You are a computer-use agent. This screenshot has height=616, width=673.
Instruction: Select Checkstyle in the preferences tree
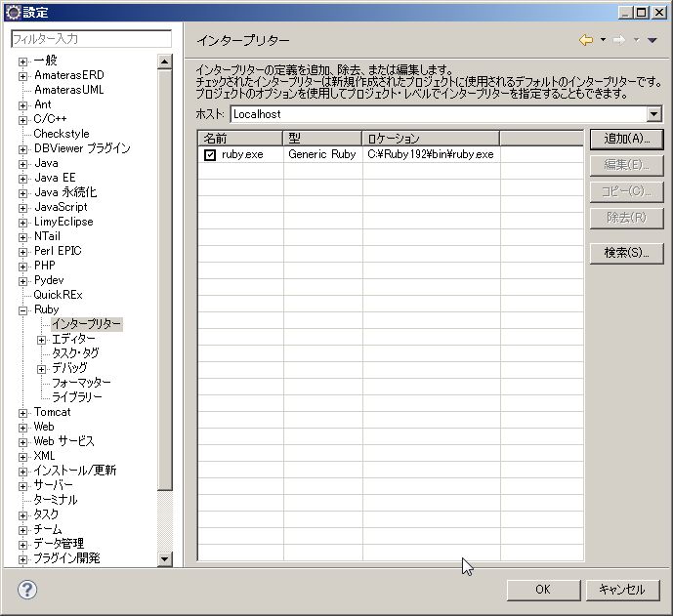62,134
